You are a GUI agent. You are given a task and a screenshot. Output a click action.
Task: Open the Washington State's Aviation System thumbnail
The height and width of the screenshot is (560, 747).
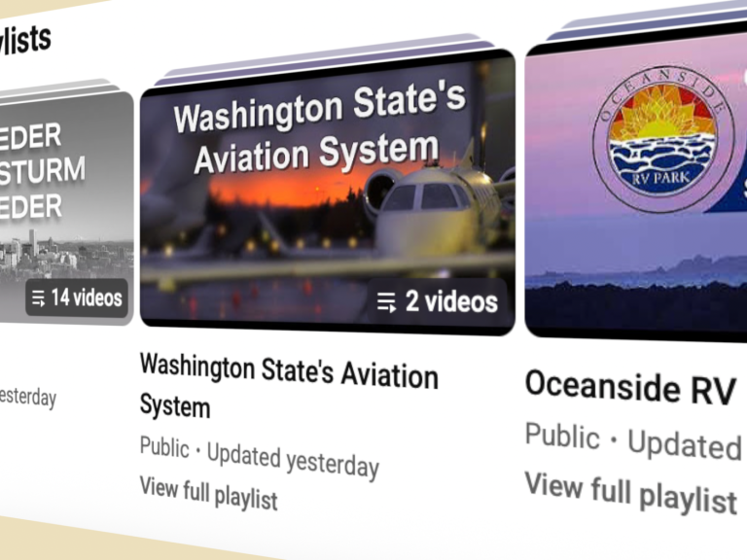pyautogui.click(x=327, y=192)
